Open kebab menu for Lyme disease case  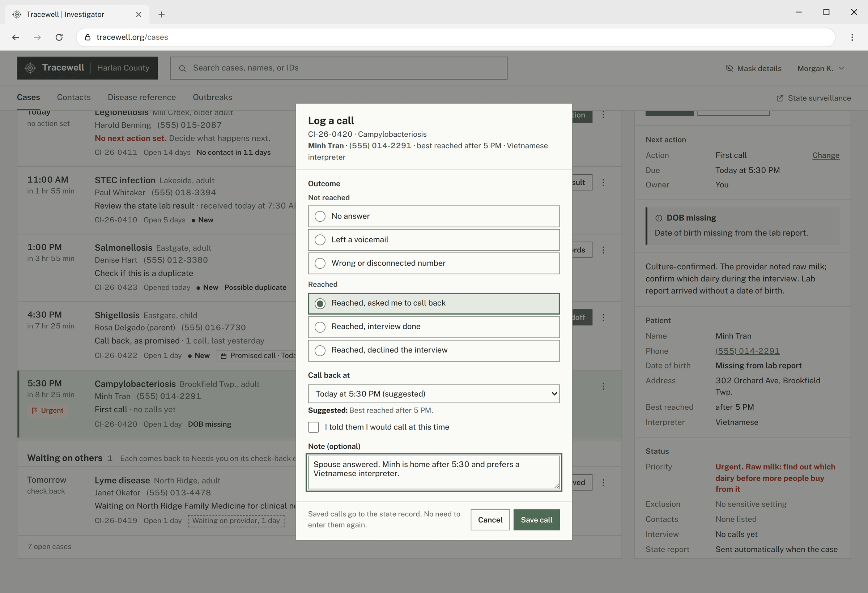[x=603, y=483]
